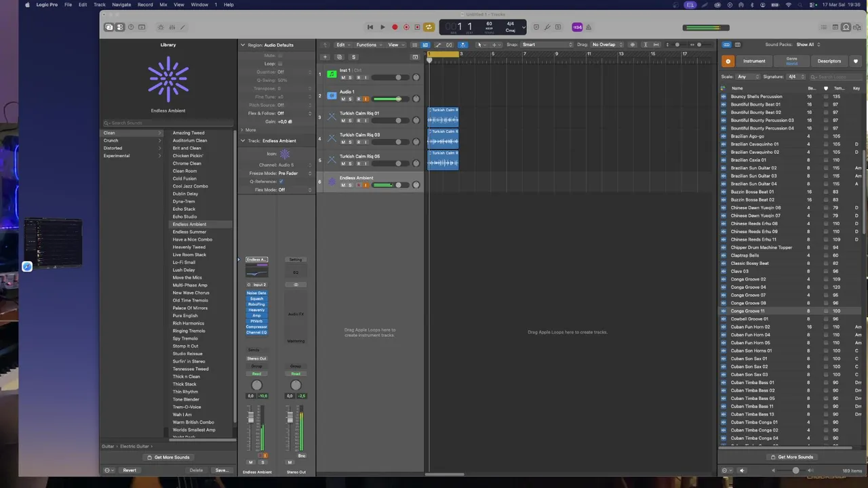Show Smart Controls from the toolbar
The height and width of the screenshot is (488, 868).
pos(161,27)
